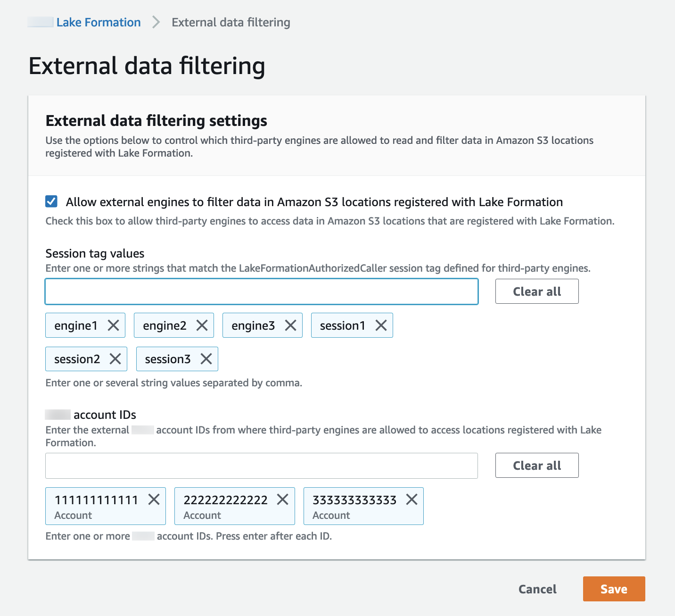Click the Session tag values input field

(x=262, y=291)
